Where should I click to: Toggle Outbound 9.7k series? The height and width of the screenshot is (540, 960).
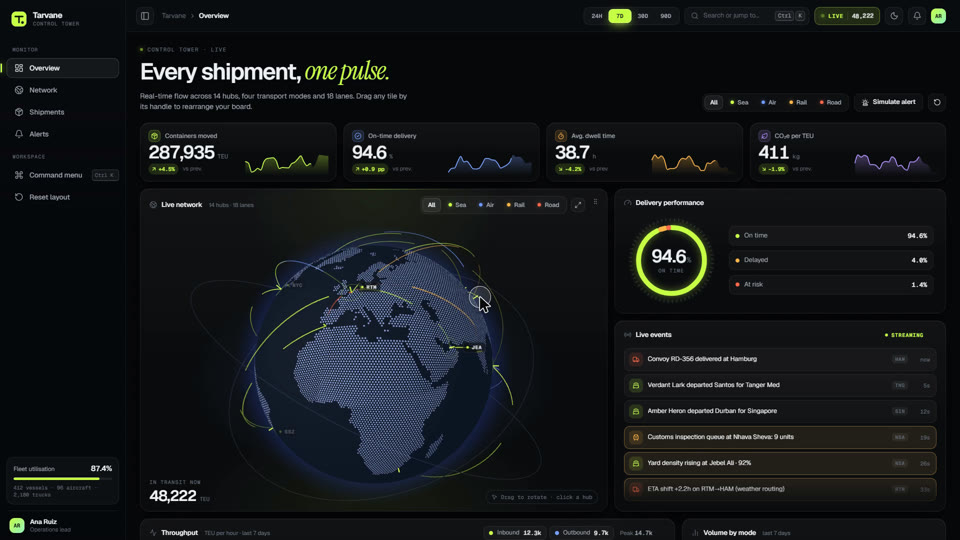[x=581, y=533]
